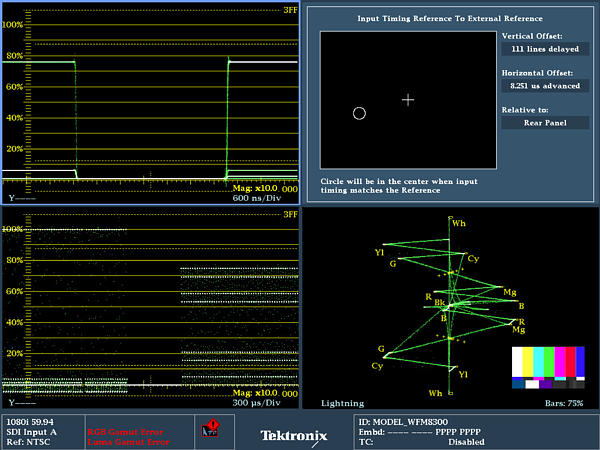The height and width of the screenshot is (450, 600).
Task: Click the center crosshair in timing display
Action: (x=407, y=100)
